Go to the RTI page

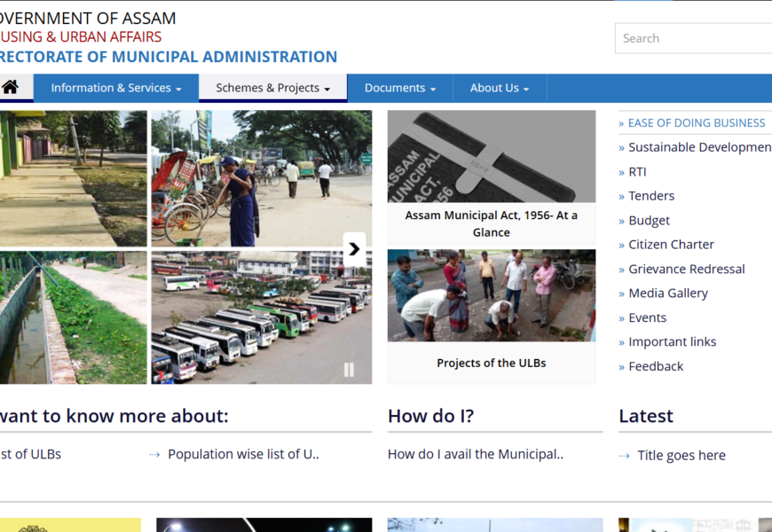pyautogui.click(x=637, y=172)
